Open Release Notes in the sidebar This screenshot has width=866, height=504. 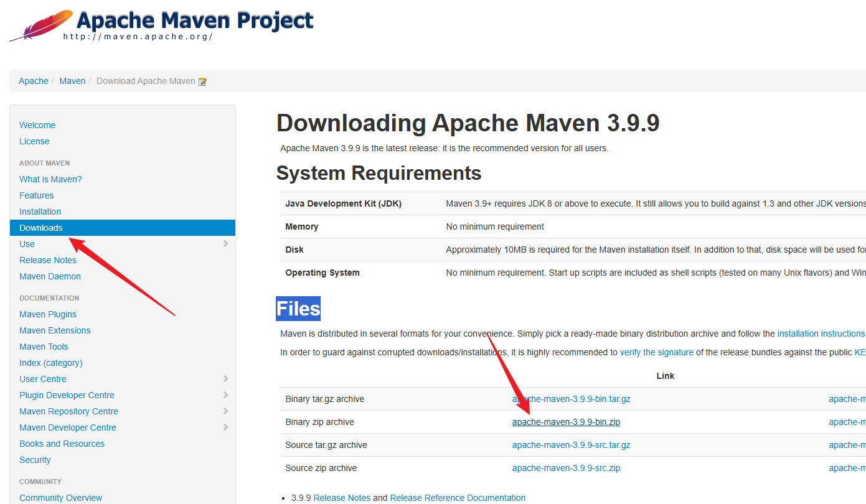(x=48, y=260)
